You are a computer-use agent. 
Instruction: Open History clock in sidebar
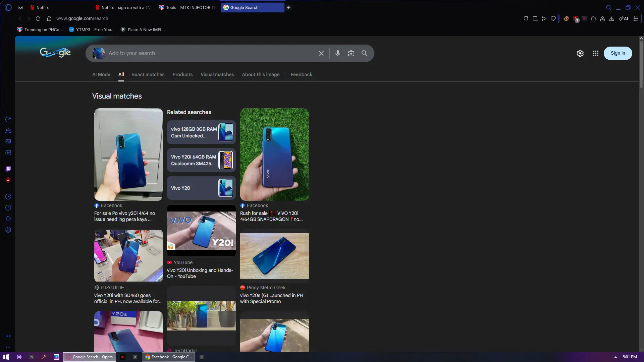pos(8,208)
